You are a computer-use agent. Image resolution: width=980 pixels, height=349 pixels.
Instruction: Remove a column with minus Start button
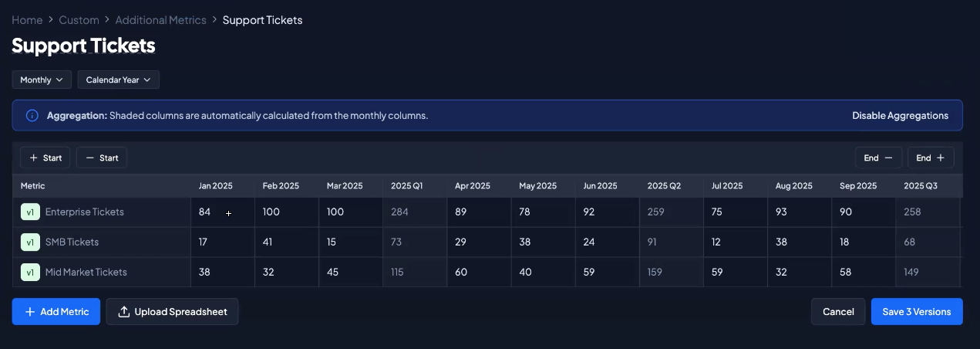pos(102,158)
